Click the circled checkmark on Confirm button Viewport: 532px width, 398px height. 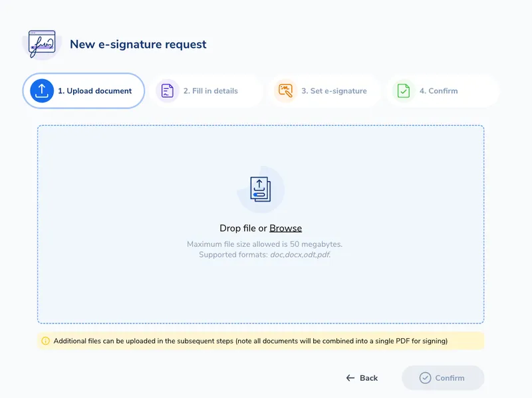pyautogui.click(x=425, y=378)
